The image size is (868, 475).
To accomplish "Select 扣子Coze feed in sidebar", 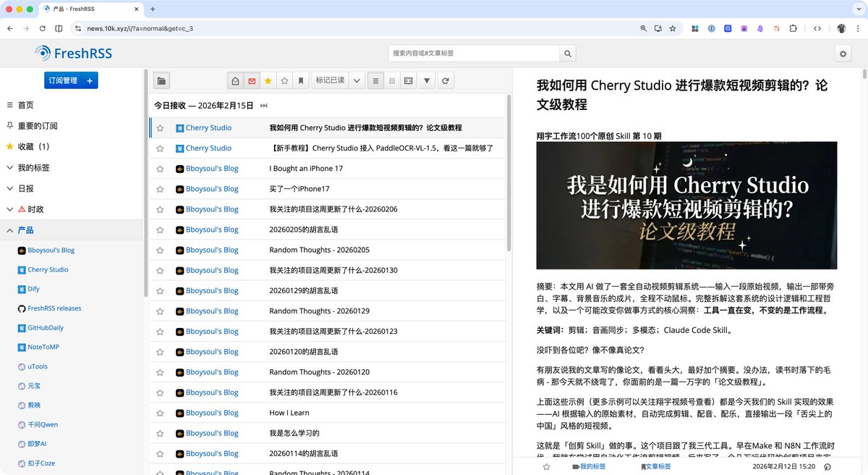I will tap(41, 463).
